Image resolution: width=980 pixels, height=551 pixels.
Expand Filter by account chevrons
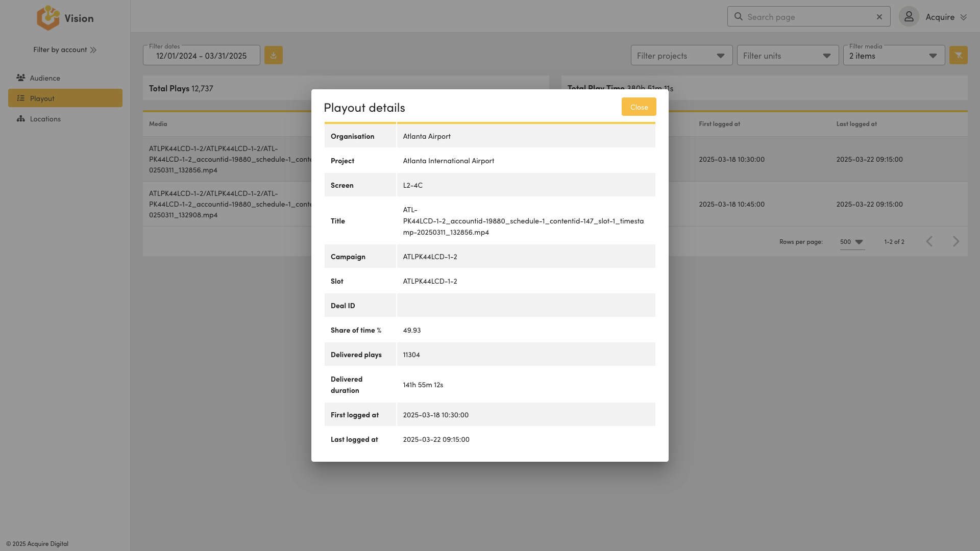pos(93,50)
